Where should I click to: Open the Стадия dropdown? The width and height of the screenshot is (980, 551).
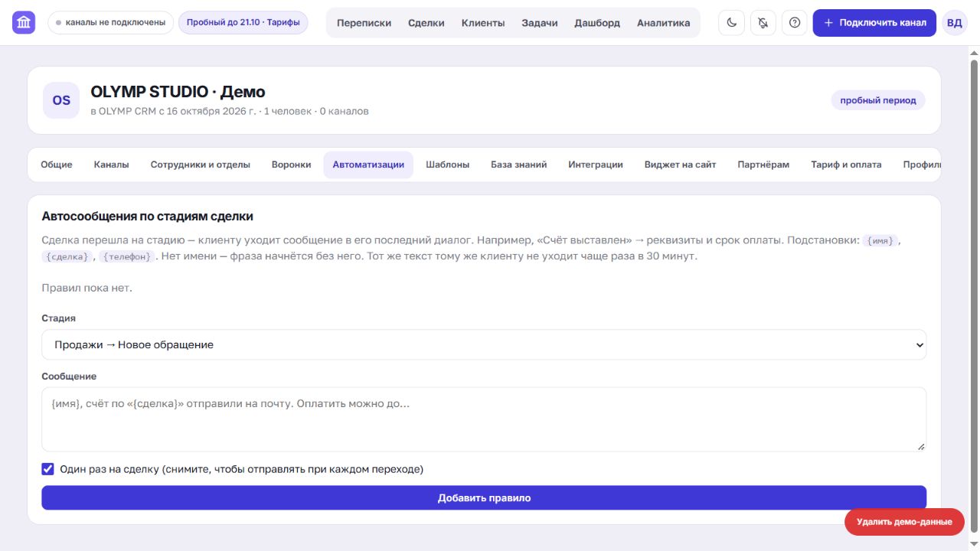(484, 345)
